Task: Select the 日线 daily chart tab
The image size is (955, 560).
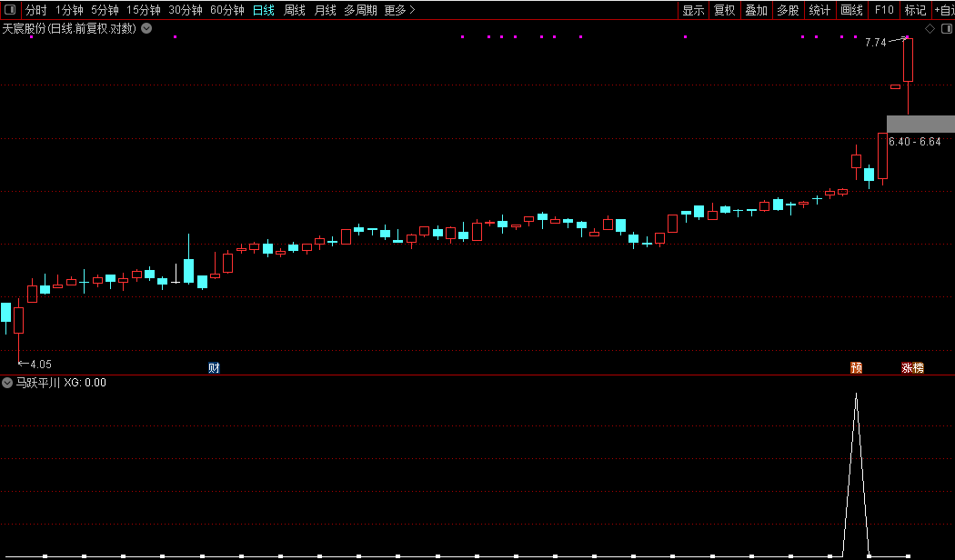Action: pos(264,10)
